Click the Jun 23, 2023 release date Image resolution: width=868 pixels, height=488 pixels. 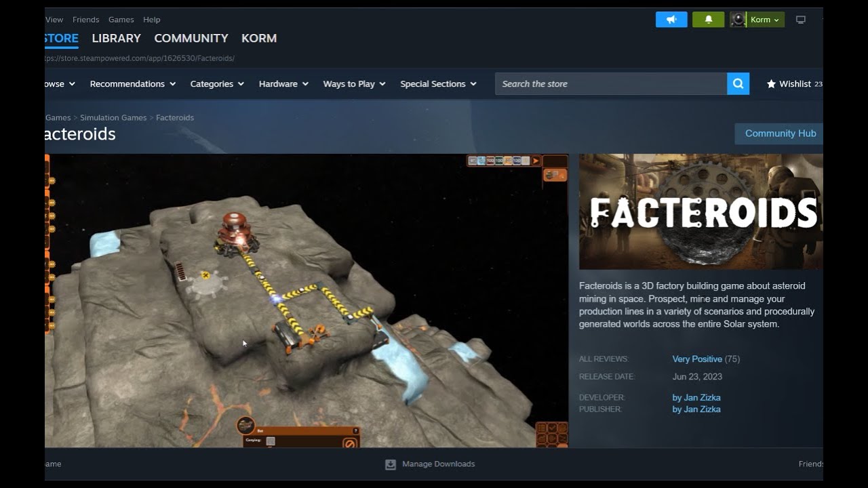point(697,377)
